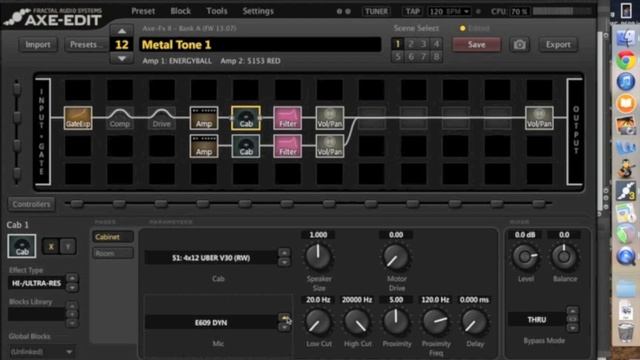Viewport: 640px width, 360px height.
Task: Select scene 6
Action: [411, 56]
